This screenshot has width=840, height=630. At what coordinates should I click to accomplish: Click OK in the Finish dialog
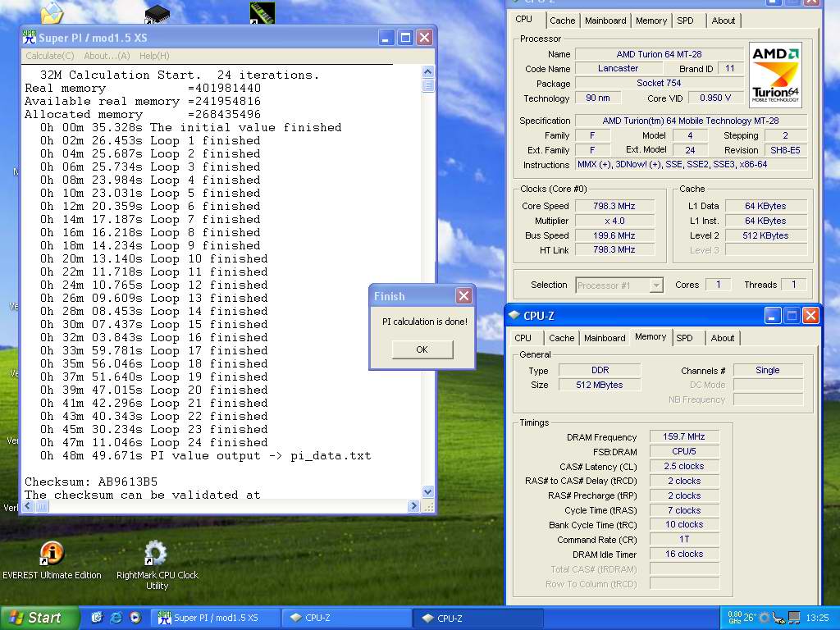coord(422,349)
